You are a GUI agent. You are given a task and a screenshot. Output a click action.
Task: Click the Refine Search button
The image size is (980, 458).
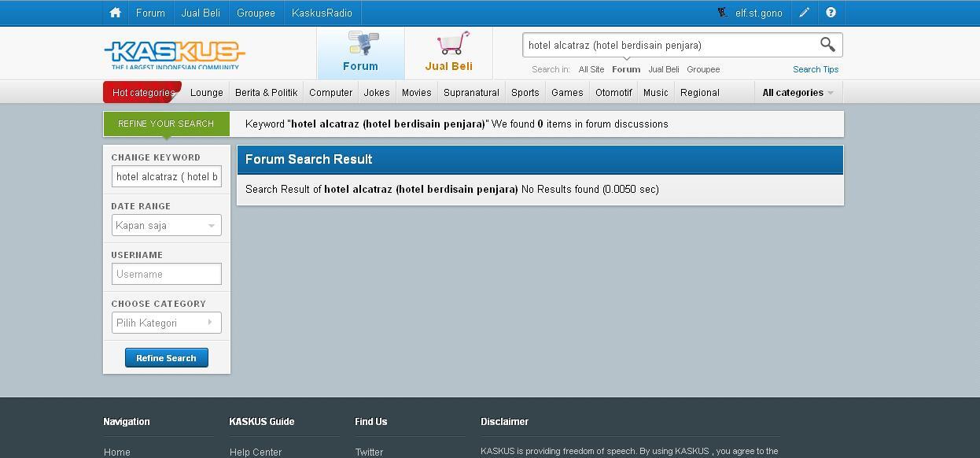click(x=167, y=358)
